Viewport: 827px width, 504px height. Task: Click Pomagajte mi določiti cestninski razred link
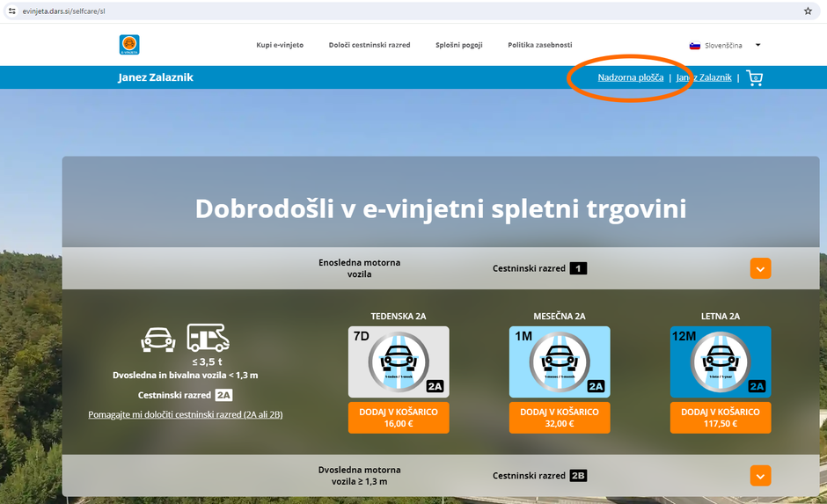(185, 414)
